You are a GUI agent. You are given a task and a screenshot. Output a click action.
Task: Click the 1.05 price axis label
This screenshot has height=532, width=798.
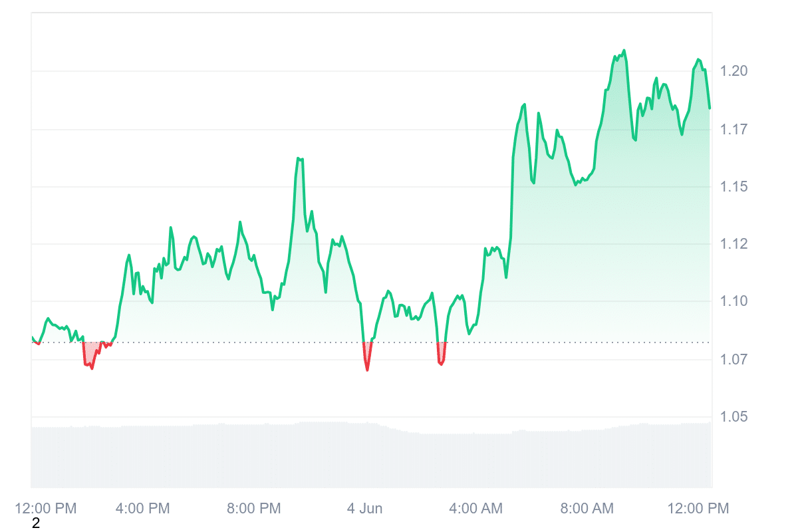(x=735, y=418)
